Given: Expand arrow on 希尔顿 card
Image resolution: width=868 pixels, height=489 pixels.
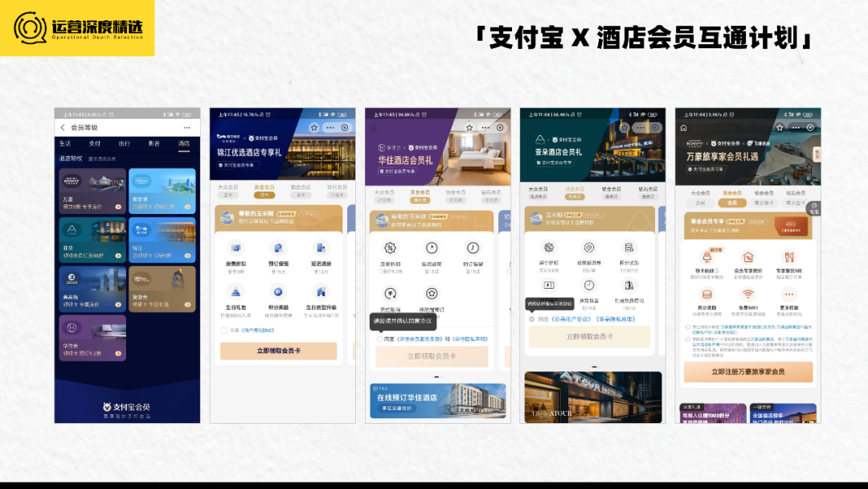Looking at the screenshot, I should (x=187, y=207).
